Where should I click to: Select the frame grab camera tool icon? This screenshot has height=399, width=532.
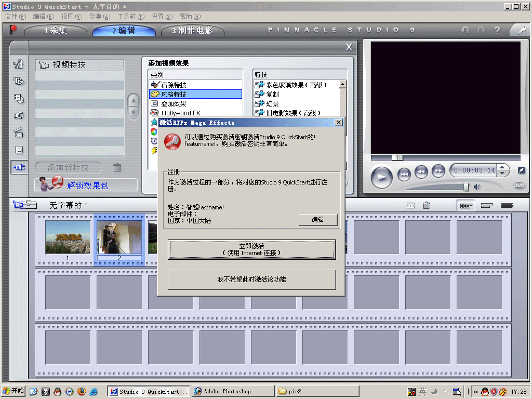19,115
